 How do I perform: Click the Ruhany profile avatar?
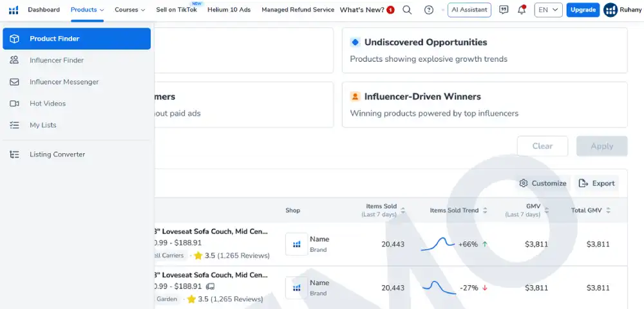click(x=611, y=10)
